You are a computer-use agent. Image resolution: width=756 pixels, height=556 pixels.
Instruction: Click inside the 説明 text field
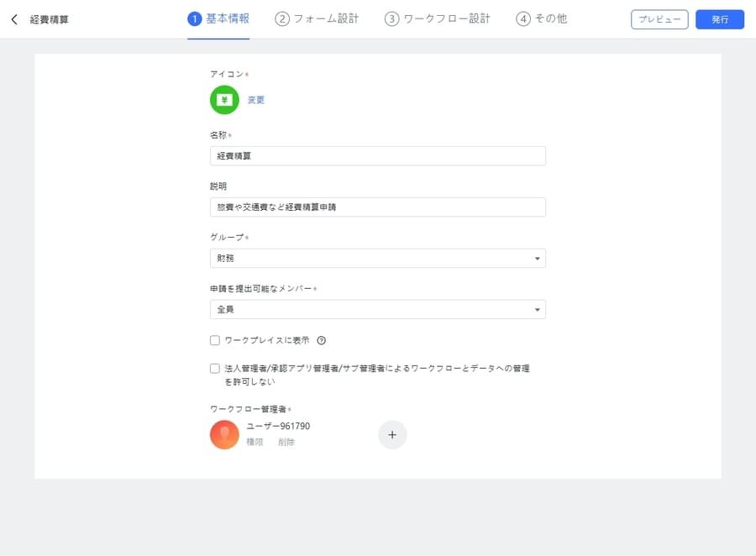[378, 207]
